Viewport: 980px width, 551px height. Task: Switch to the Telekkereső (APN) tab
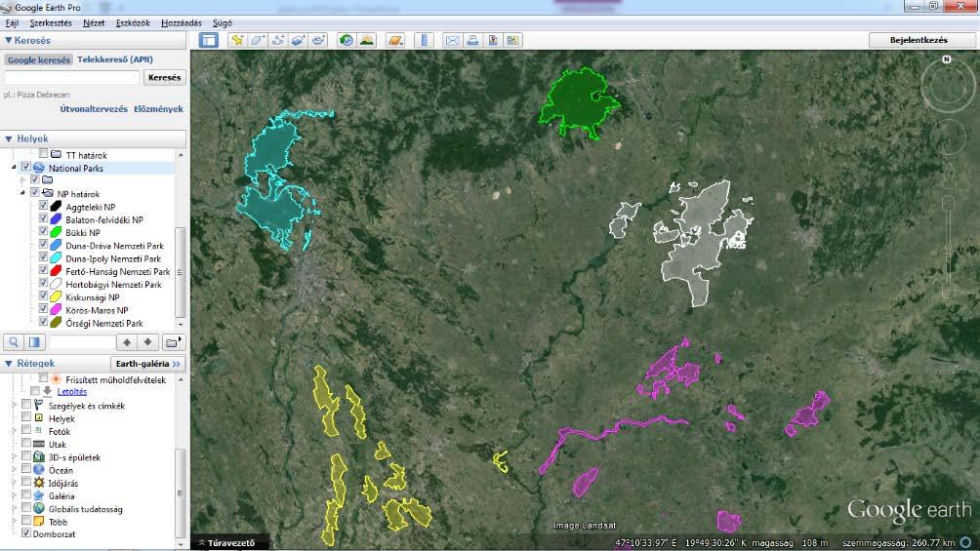(x=115, y=59)
